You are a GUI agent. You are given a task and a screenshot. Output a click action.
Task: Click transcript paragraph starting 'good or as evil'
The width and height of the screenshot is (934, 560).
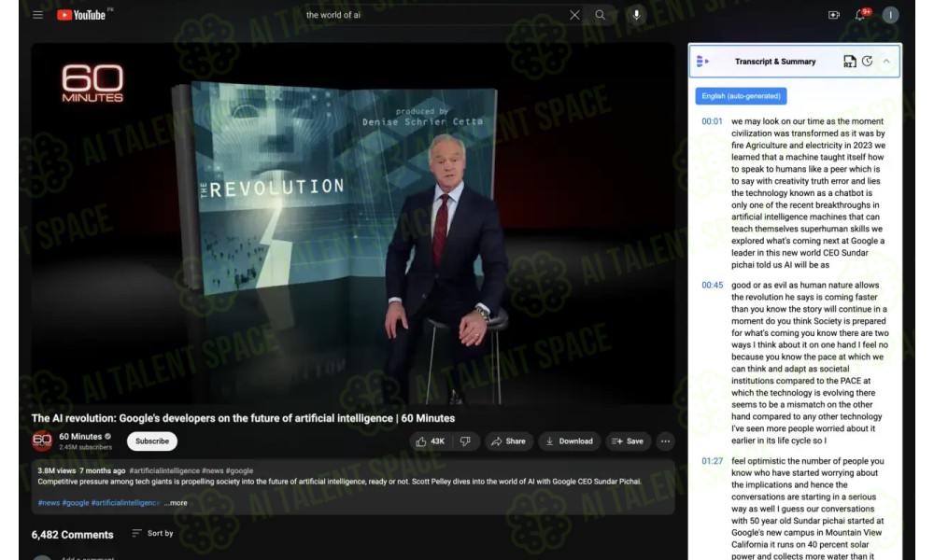click(x=810, y=362)
